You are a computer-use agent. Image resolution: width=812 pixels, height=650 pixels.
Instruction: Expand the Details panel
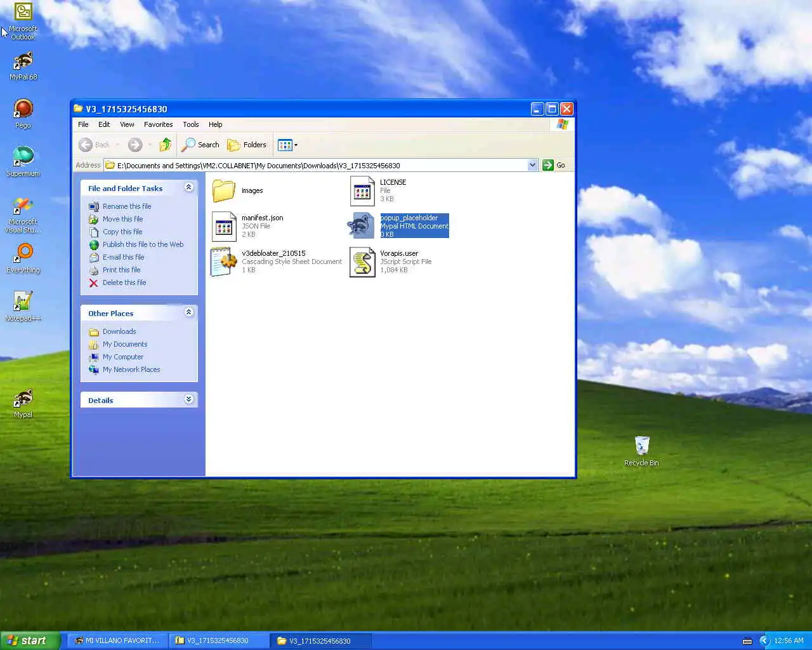pos(188,399)
